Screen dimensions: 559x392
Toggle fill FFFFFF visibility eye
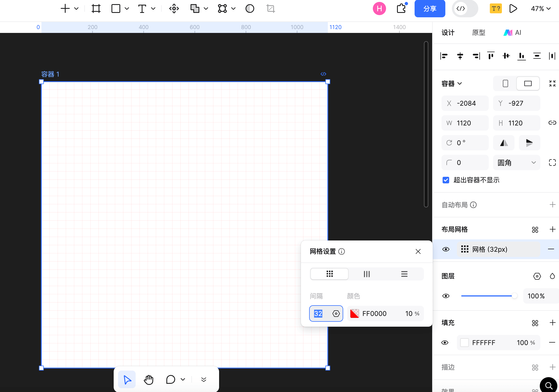445,343
